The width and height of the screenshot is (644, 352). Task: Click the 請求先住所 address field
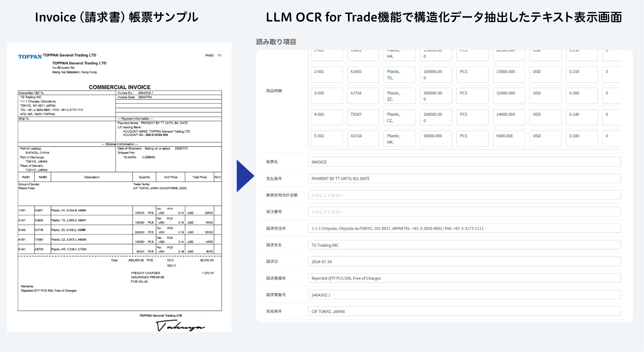point(464,228)
